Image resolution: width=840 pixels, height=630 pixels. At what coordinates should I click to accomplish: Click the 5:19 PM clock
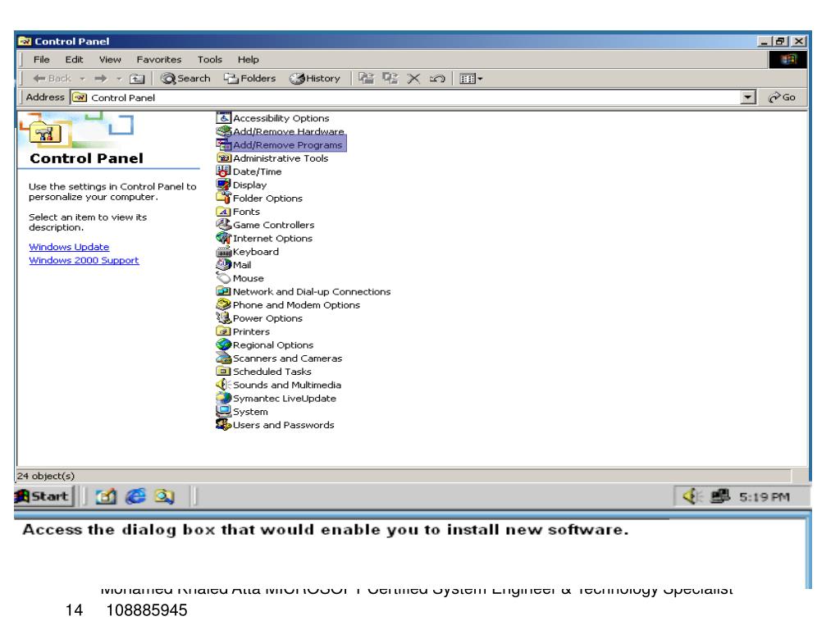(x=764, y=497)
